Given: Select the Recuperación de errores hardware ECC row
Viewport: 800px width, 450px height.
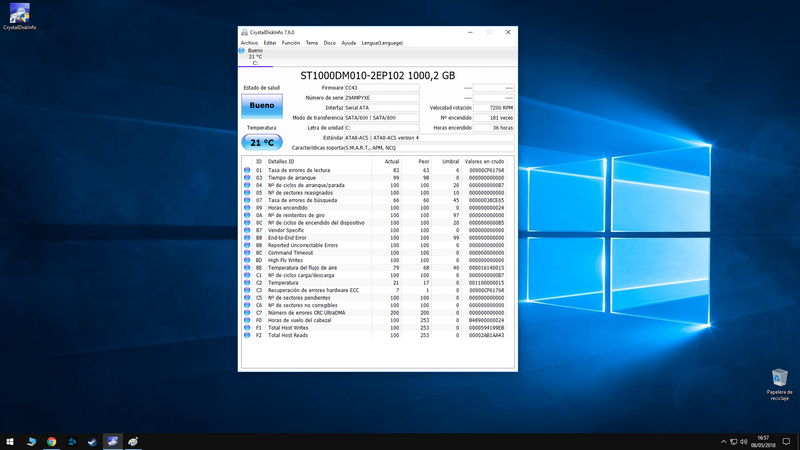Looking at the screenshot, I should (x=313, y=290).
